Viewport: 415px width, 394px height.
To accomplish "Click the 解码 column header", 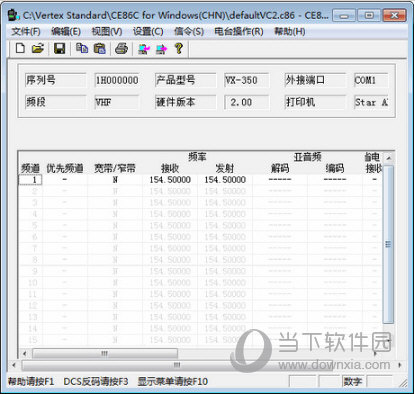I will [x=280, y=168].
